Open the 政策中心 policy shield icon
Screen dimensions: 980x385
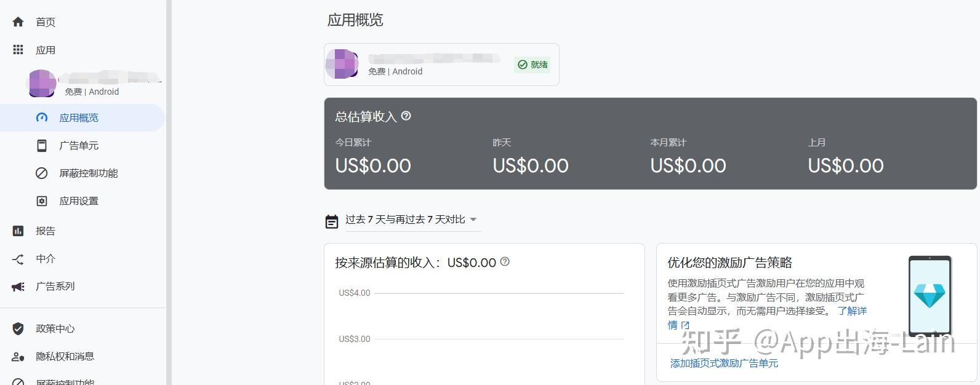click(18, 328)
